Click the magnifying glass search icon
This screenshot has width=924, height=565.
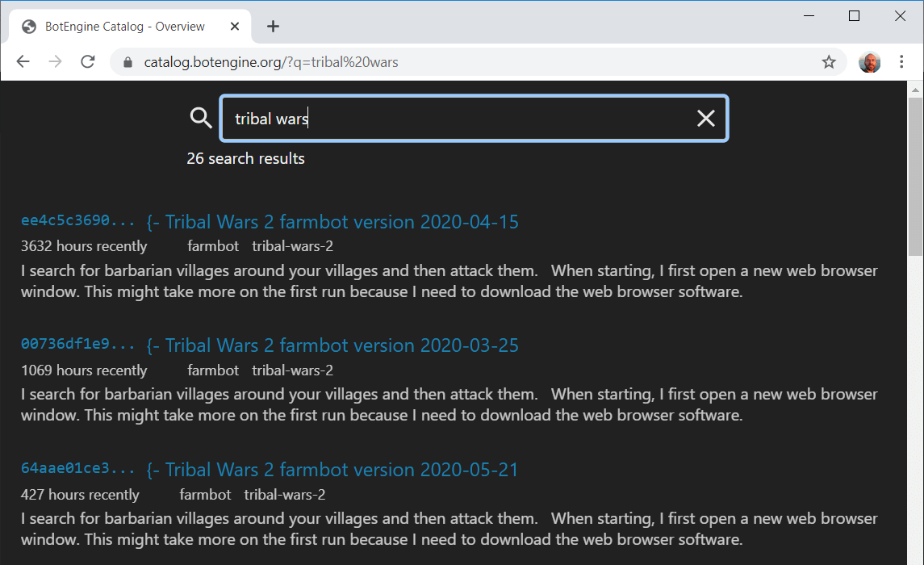tap(201, 118)
